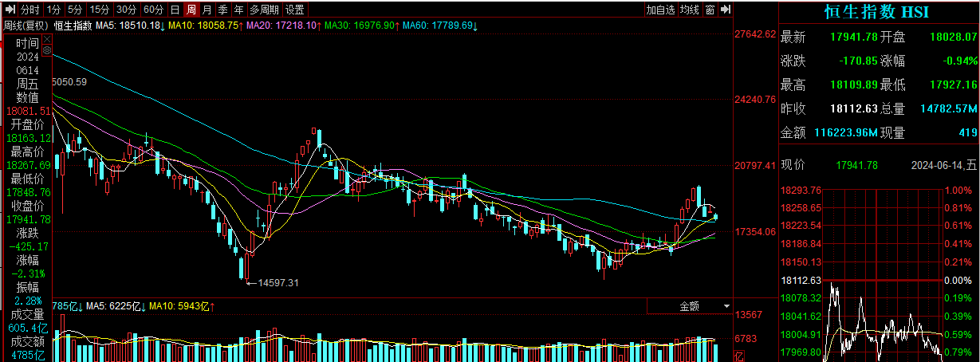This screenshot has width=980, height=362.
Task: Click MA10: 18058.75 indicator value
Action: [x=205, y=26]
